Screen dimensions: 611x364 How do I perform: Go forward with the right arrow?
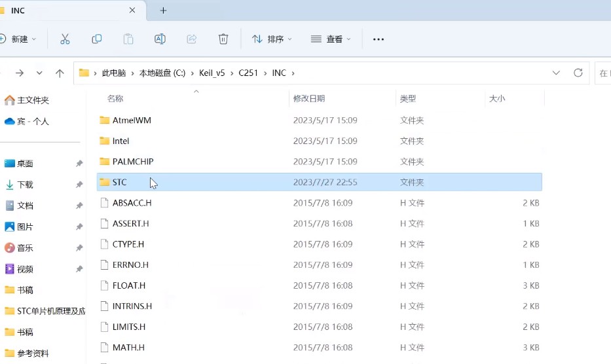click(x=20, y=73)
